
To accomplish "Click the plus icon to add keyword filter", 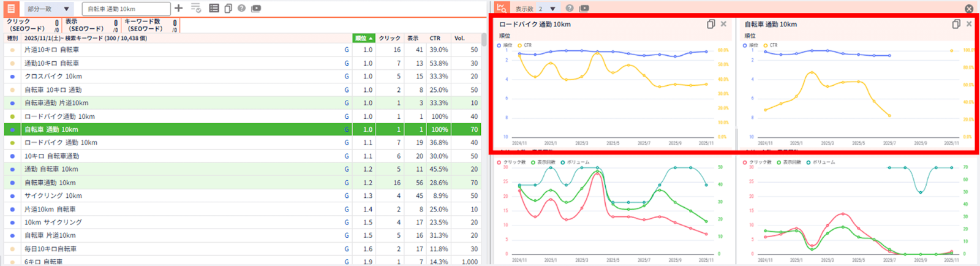I will coord(178,9).
